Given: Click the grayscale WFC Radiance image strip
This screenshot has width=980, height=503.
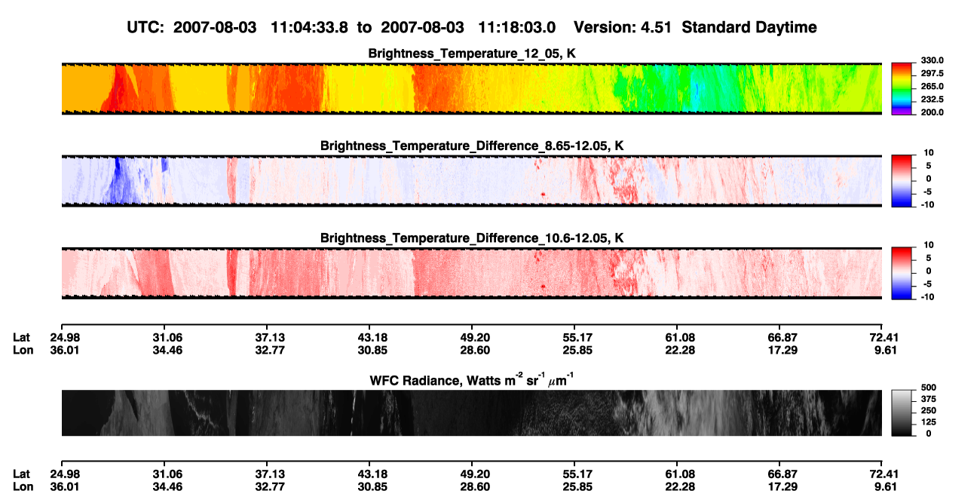Looking at the screenshot, I should point(471,413).
